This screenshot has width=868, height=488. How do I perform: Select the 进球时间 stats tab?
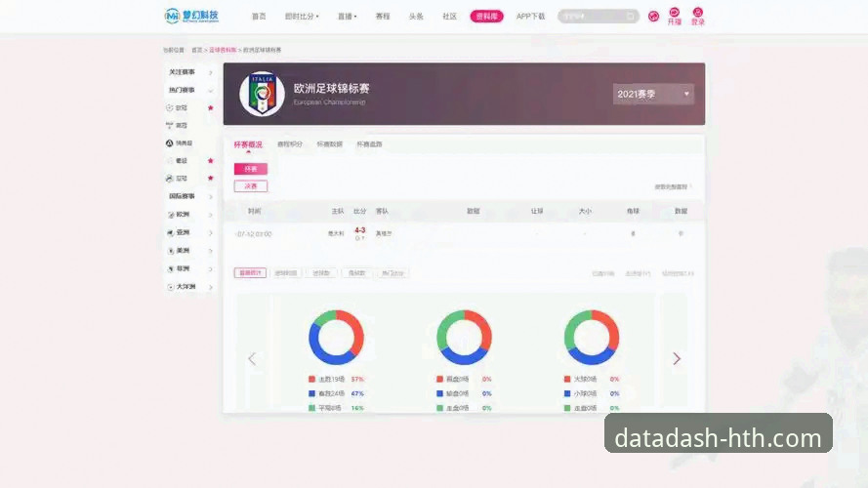[286, 272]
